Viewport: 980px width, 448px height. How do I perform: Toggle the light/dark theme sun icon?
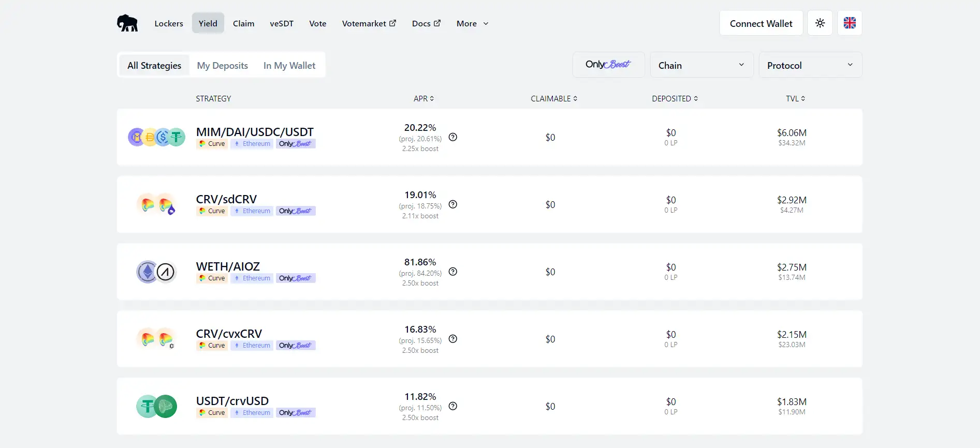pyautogui.click(x=820, y=23)
